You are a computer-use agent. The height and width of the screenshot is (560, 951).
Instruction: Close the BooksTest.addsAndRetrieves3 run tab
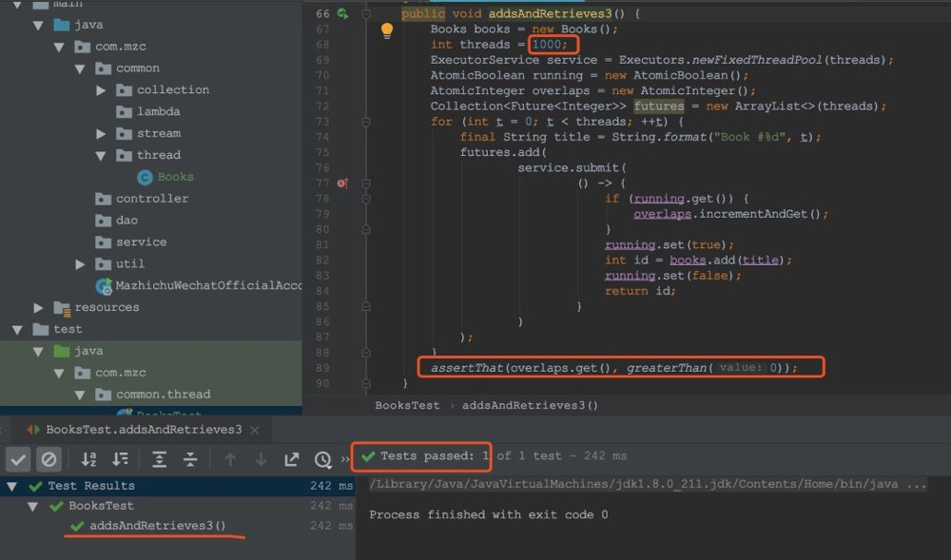(x=255, y=431)
